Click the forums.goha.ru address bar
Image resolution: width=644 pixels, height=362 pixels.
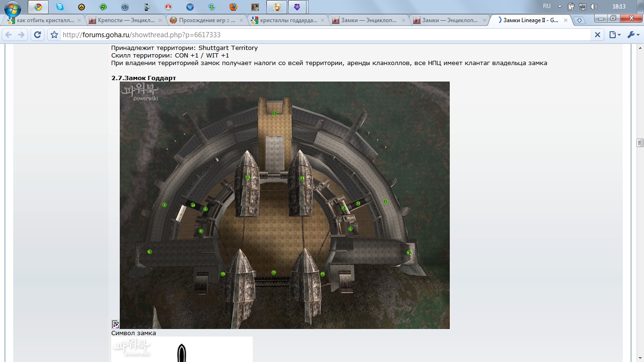[325, 35]
